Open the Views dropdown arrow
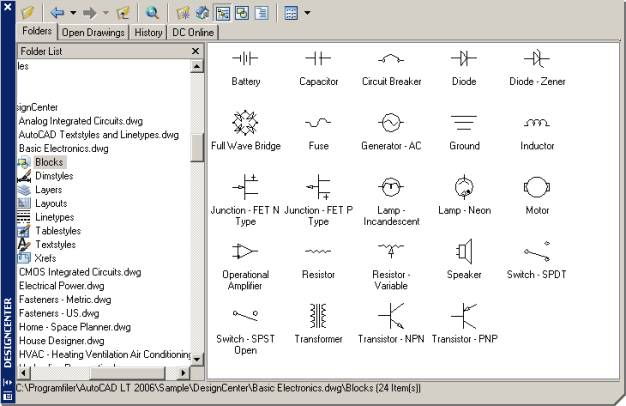 click(307, 13)
